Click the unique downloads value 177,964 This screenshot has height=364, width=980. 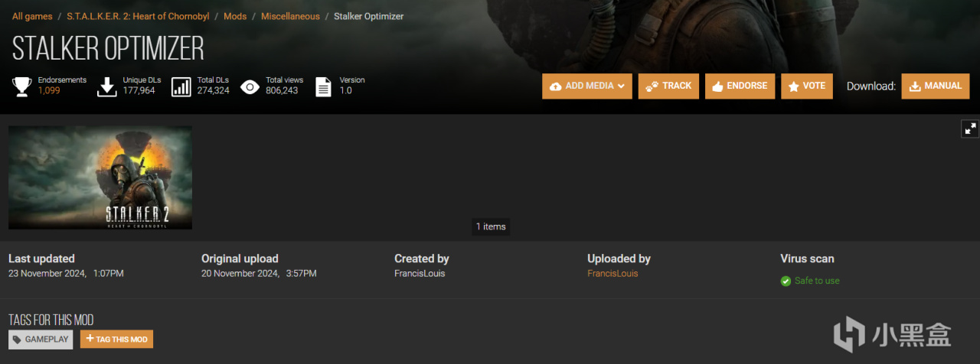pyautogui.click(x=139, y=91)
